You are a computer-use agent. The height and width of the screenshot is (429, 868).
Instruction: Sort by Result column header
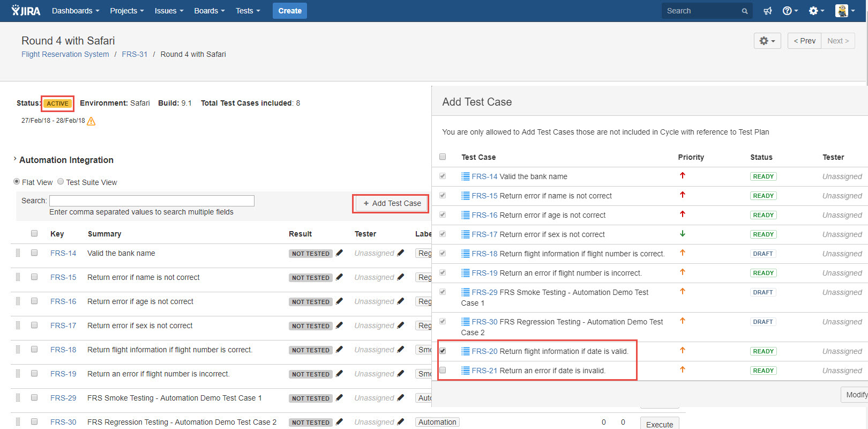click(x=300, y=234)
